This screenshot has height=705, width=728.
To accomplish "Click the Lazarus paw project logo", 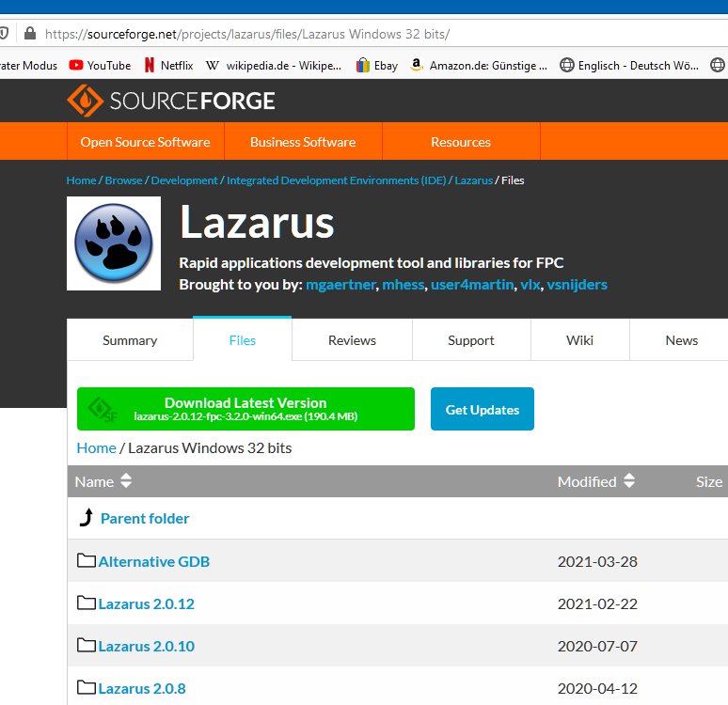I will pos(114,243).
